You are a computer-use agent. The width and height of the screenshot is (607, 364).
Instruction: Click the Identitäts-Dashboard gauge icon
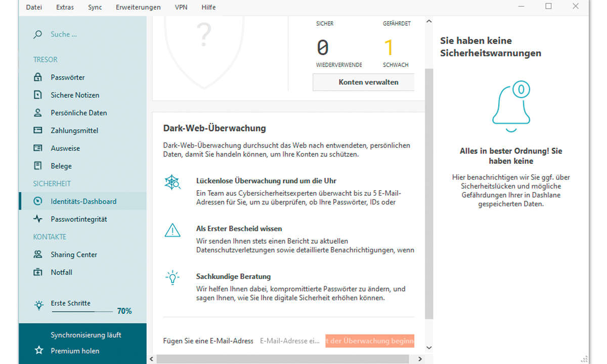point(37,201)
